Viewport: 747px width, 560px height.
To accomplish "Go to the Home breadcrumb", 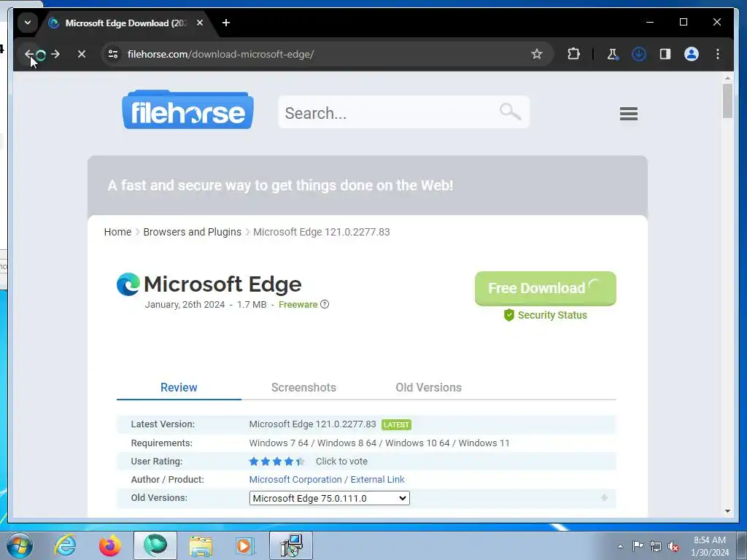I will 117,232.
